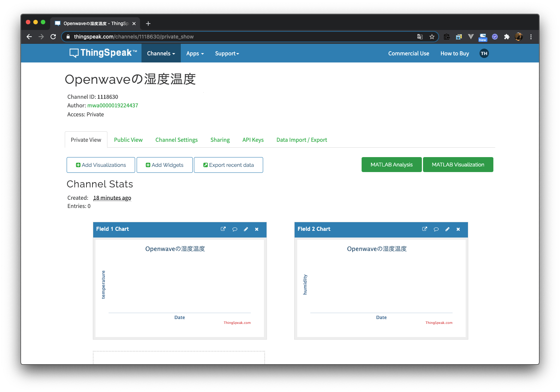Expand the Apps dropdown menu
The height and width of the screenshot is (392, 560).
(x=195, y=53)
